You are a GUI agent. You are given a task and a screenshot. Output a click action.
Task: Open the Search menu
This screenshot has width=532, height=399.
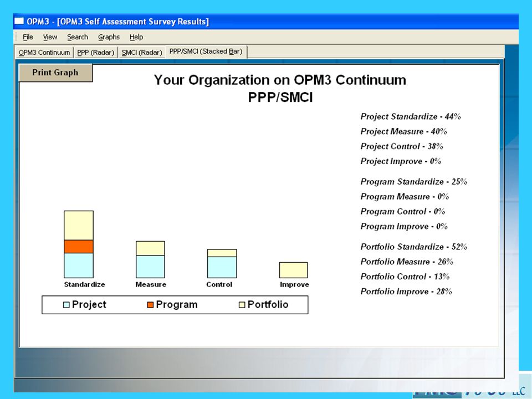pyautogui.click(x=78, y=37)
